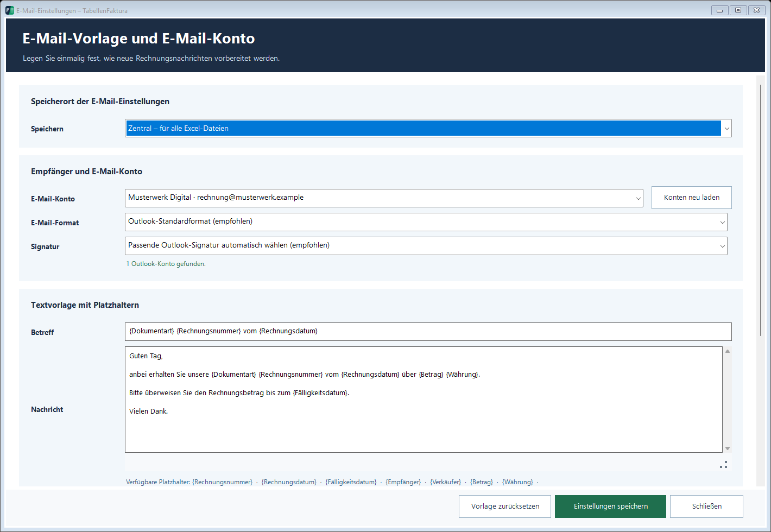
Task: Minimize the E-Mail-Einstellungen window
Action: 719,10
